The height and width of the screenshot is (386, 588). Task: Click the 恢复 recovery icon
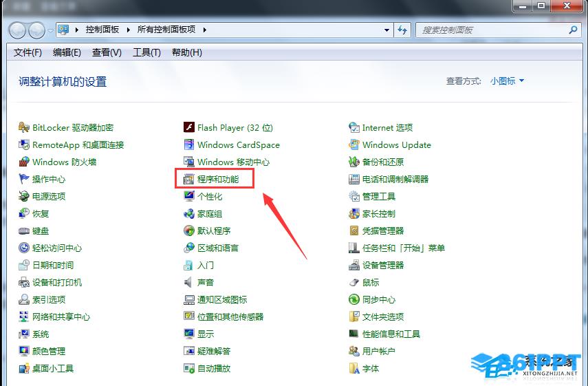coord(24,213)
